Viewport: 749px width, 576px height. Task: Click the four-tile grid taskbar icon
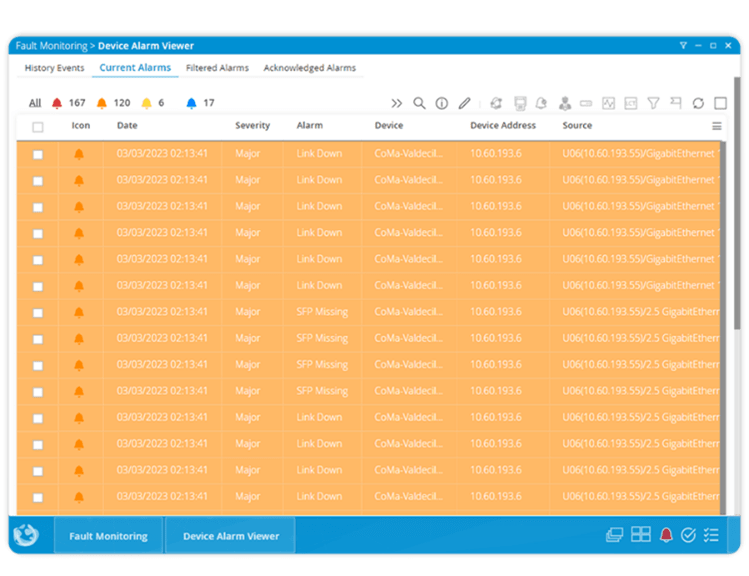[641, 534]
